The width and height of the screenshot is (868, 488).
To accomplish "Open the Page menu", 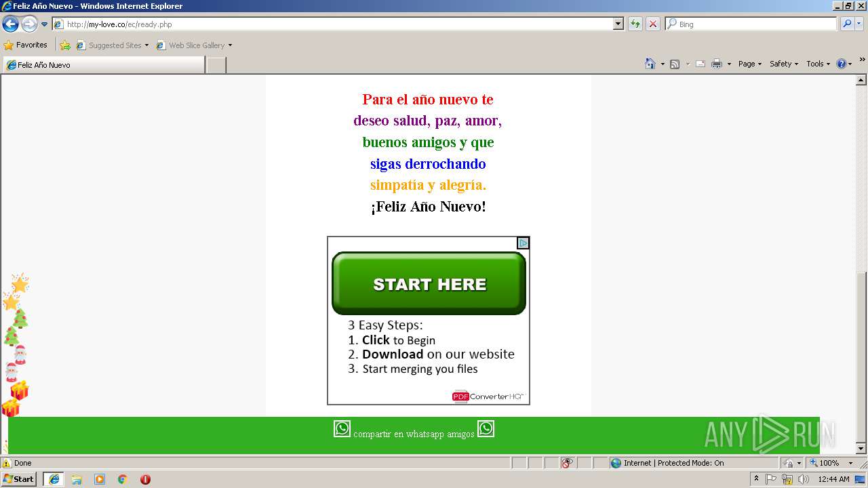I will [x=750, y=64].
